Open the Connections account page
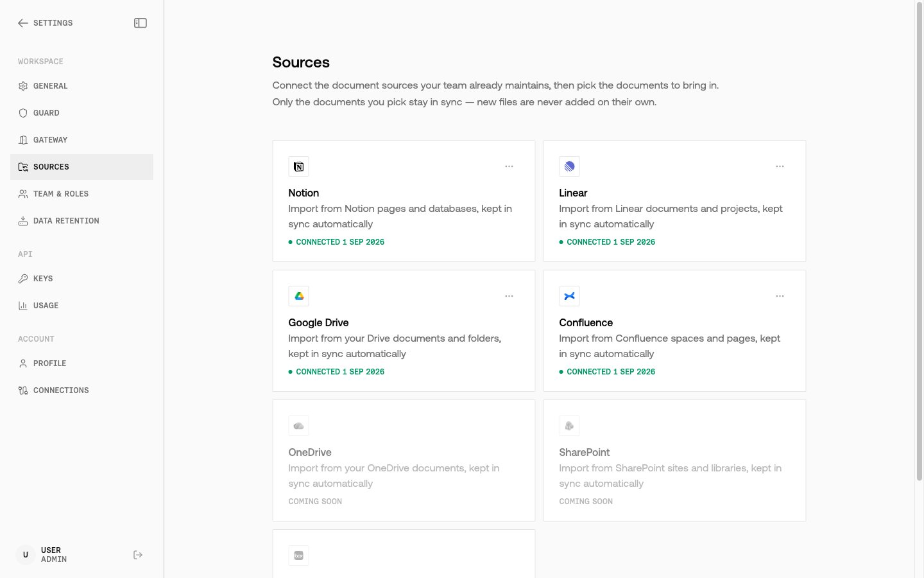This screenshot has height=578, width=924. click(82, 390)
